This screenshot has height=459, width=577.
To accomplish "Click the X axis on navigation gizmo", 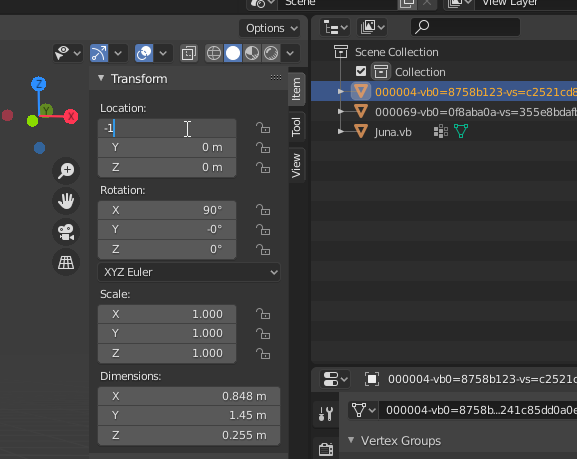I will pyautogui.click(x=71, y=117).
